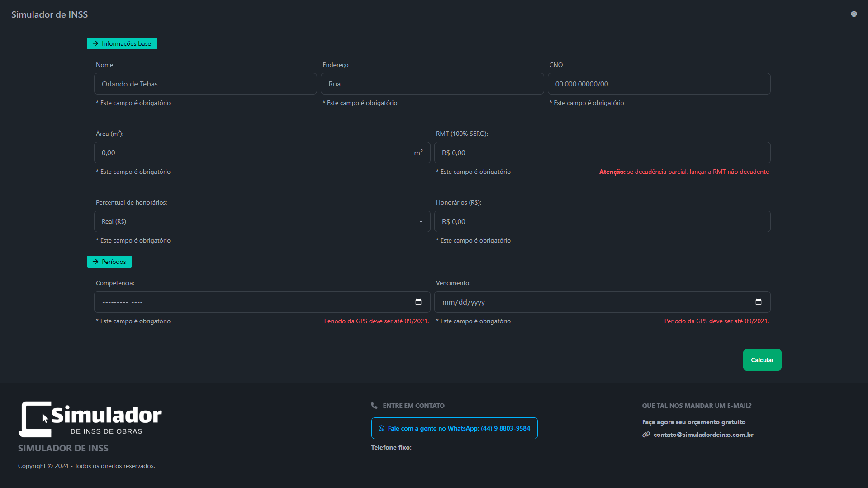Click the Vencimento date field
The width and height of the screenshot is (868, 488).
click(x=602, y=302)
